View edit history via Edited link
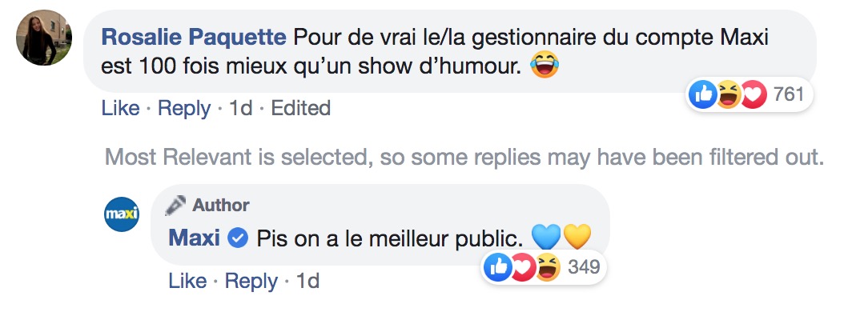The image size is (868, 312). pos(300,108)
